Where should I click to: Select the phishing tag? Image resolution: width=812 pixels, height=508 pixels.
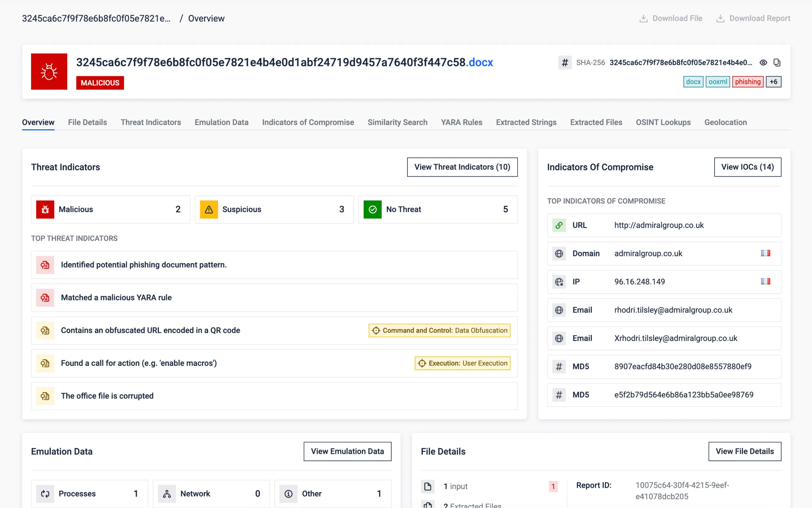click(747, 82)
